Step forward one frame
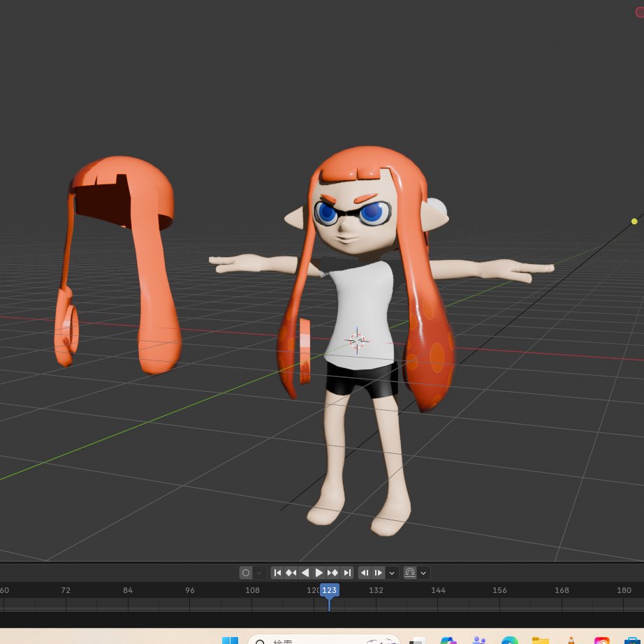The image size is (644, 644). click(379, 573)
